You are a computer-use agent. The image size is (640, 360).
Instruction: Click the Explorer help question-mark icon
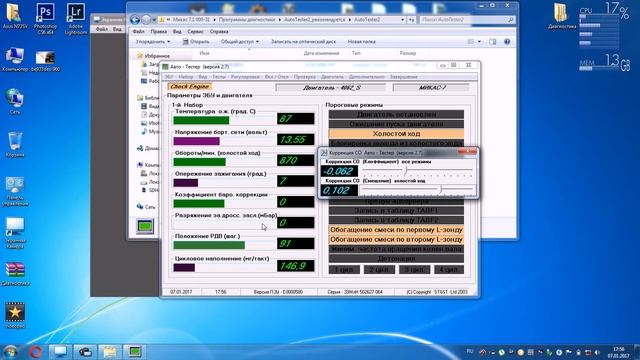[x=507, y=42]
